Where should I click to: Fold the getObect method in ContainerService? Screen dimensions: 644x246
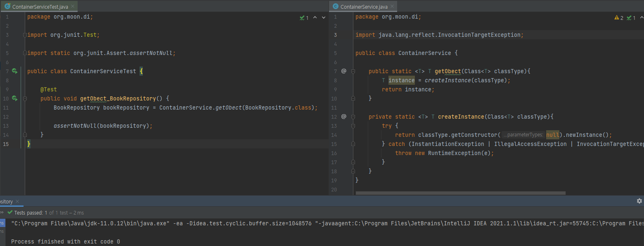click(x=353, y=71)
